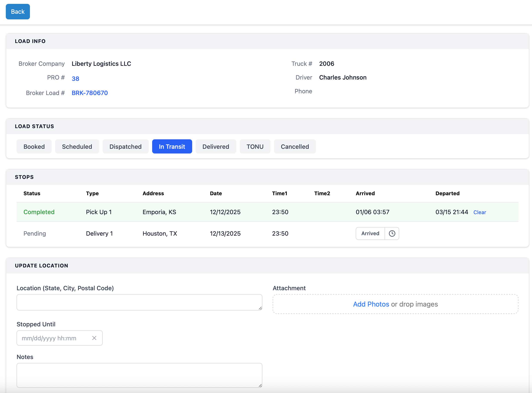Confirm In Transit status remains selected
Screen dimensions: 532x393
point(172,147)
